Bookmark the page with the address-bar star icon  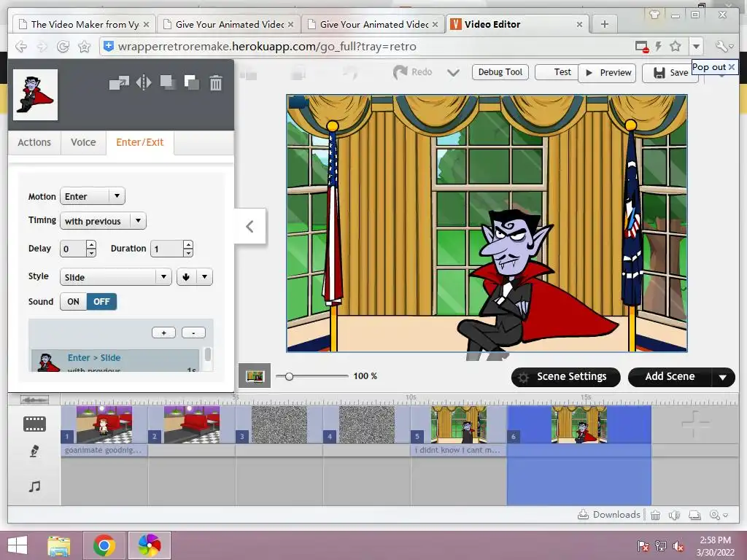pos(675,46)
